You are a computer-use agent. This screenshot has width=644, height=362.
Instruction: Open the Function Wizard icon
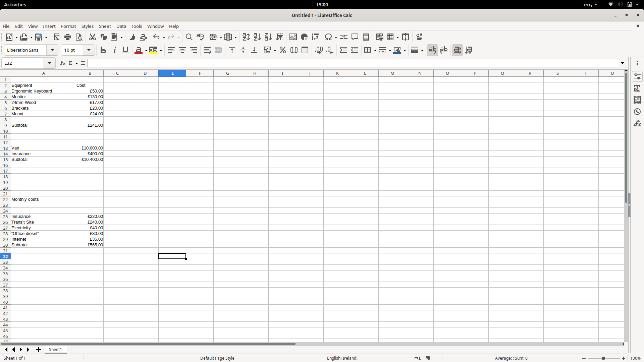63,63
